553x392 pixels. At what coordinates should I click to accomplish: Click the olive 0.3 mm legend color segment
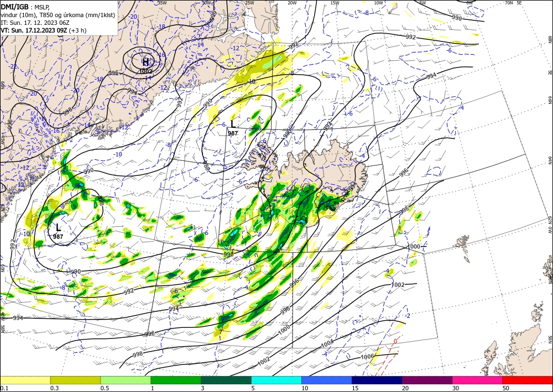pos(75,380)
